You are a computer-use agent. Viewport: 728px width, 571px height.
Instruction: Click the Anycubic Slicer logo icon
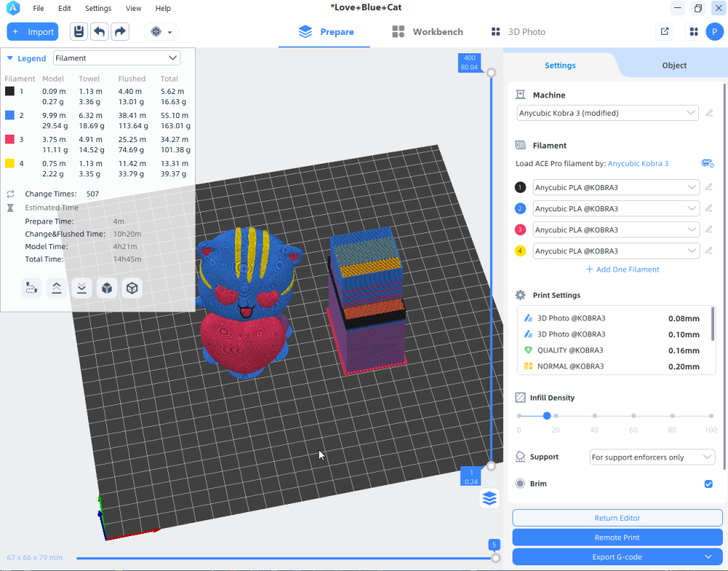[13, 8]
